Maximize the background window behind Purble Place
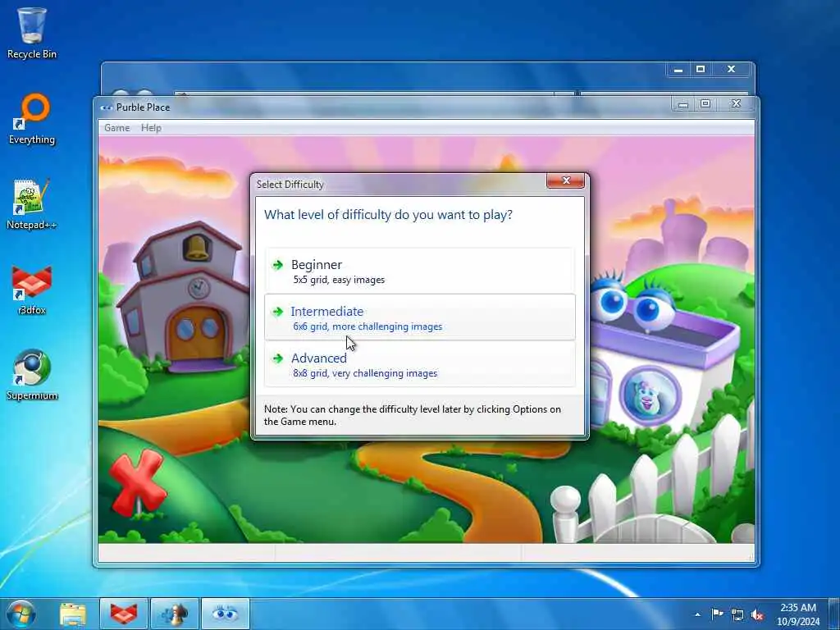The height and width of the screenshot is (630, 840). coord(701,70)
